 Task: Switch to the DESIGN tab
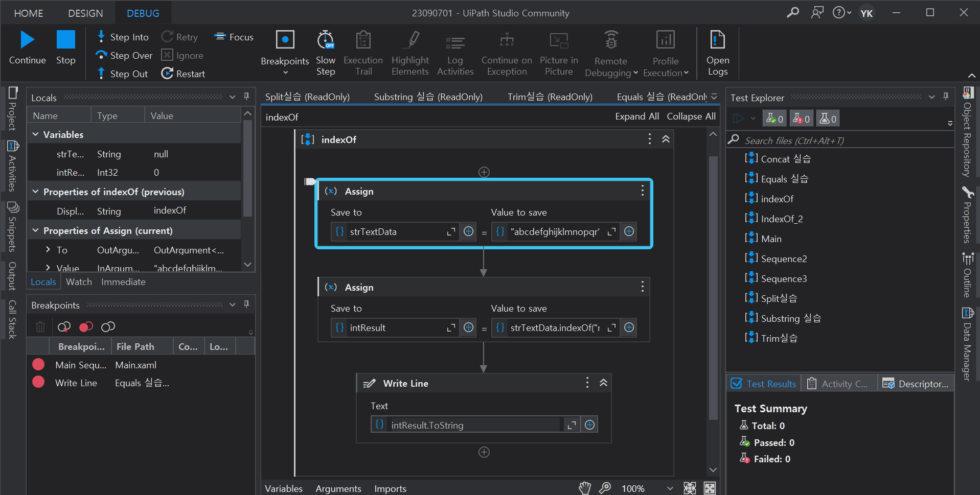click(x=85, y=13)
